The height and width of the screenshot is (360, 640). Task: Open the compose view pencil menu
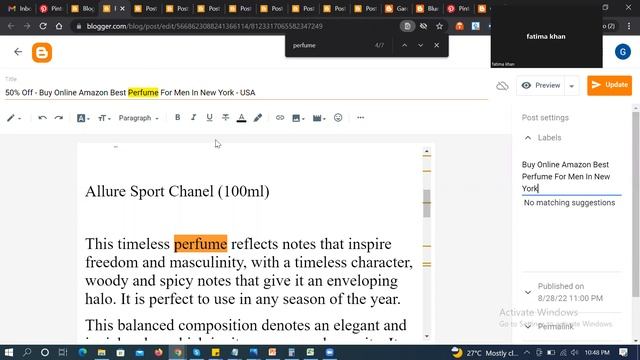tap(13, 118)
